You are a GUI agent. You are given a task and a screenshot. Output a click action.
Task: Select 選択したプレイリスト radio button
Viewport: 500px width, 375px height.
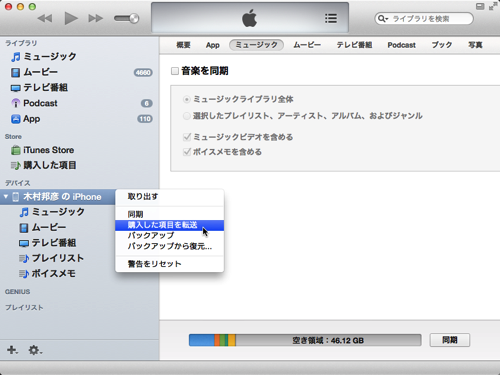(x=187, y=116)
